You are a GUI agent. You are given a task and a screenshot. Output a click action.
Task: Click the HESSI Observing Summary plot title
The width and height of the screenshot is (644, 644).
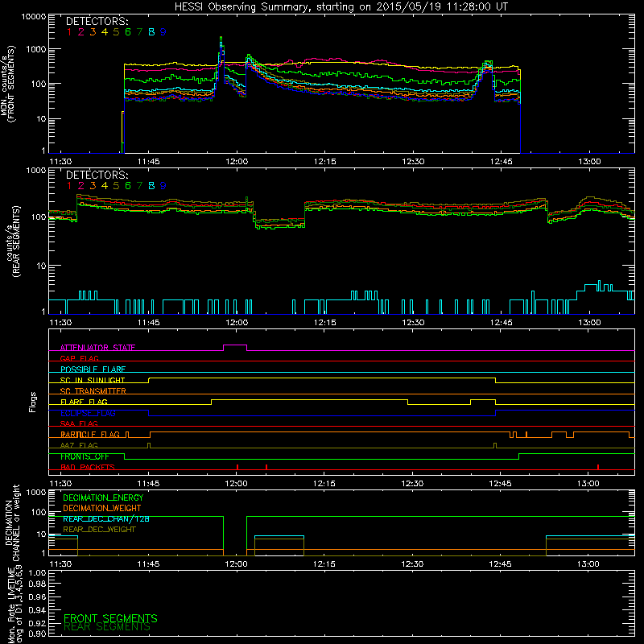341,7
